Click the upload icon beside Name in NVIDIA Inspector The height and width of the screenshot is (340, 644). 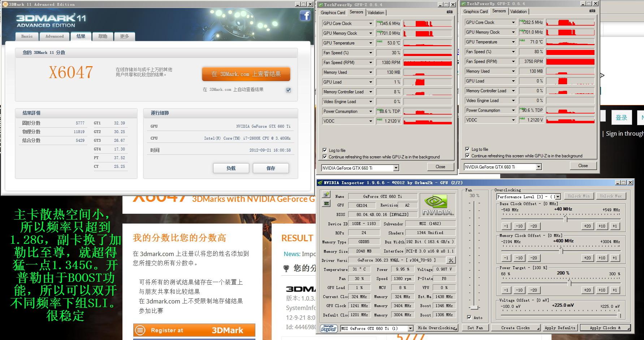coord(326,195)
